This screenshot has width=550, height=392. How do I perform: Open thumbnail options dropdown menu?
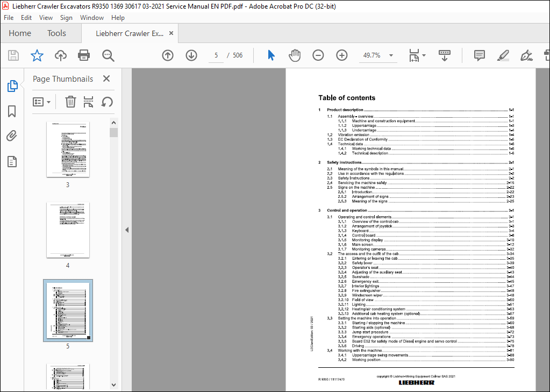tap(41, 102)
